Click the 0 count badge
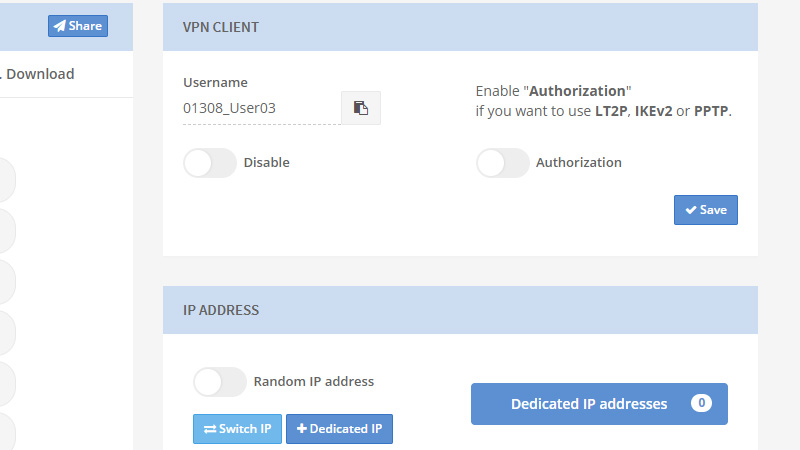This screenshot has width=800, height=450. click(x=702, y=404)
